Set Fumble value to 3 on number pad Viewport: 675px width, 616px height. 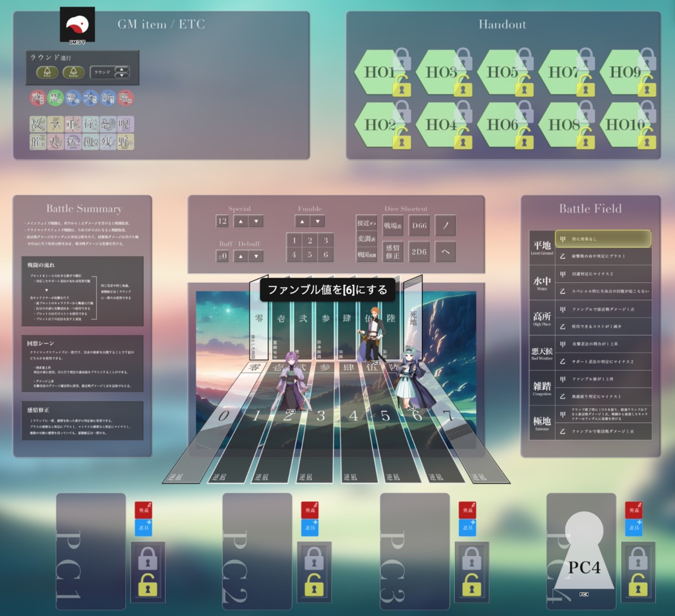pyautogui.click(x=326, y=240)
